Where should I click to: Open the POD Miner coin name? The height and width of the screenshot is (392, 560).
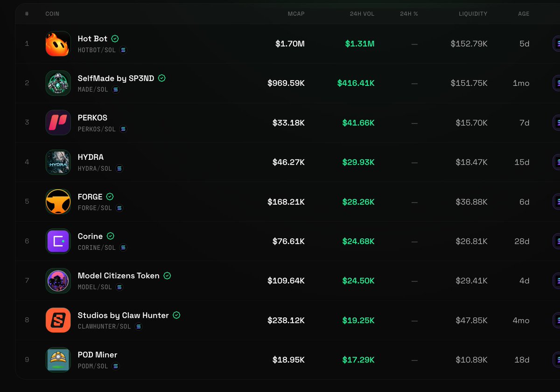[98, 355]
